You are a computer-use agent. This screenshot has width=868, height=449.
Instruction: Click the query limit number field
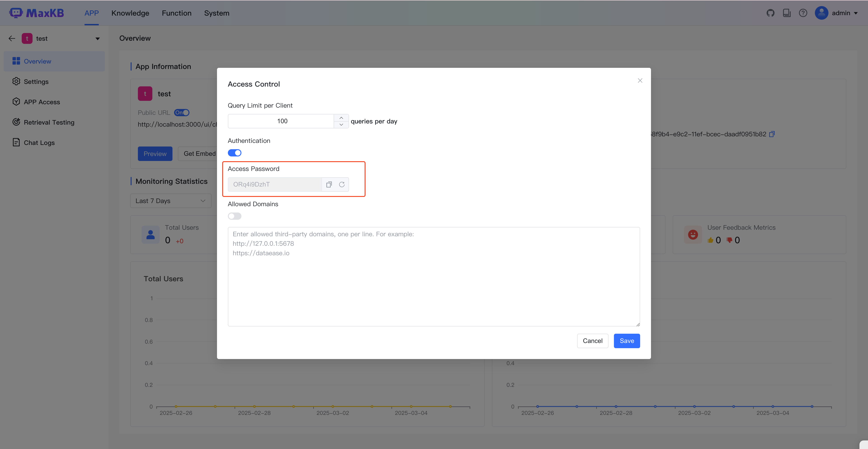coord(281,121)
